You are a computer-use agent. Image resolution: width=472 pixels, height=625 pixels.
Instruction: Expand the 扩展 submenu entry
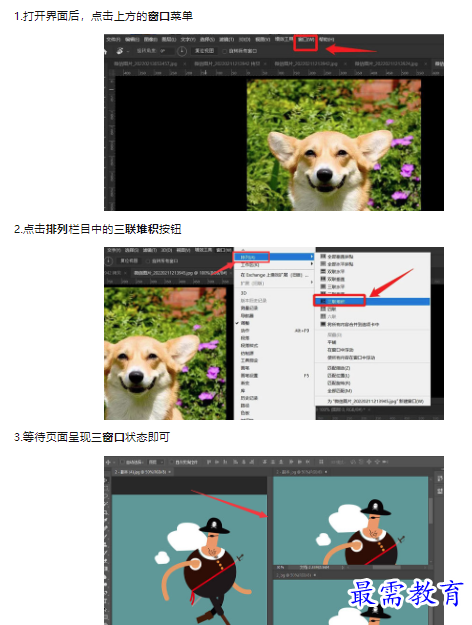pyautogui.click(x=274, y=283)
